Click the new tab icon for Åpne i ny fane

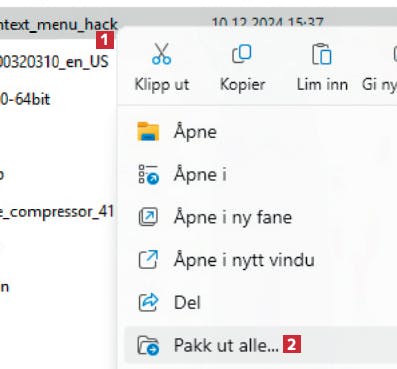[148, 217]
